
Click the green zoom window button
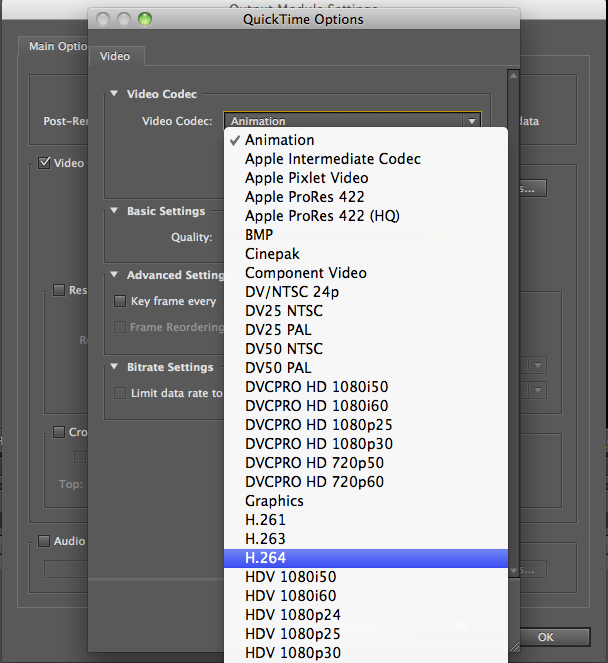[x=145, y=19]
